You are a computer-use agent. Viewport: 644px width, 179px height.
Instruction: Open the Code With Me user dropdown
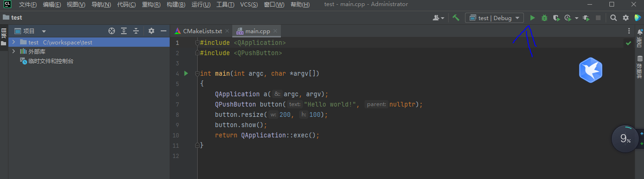point(438,18)
